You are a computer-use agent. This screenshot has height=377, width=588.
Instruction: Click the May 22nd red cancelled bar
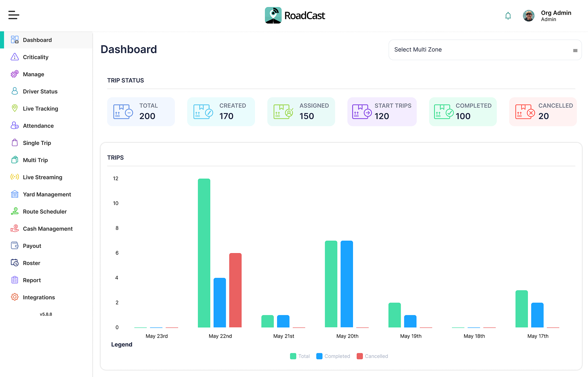[235, 290]
